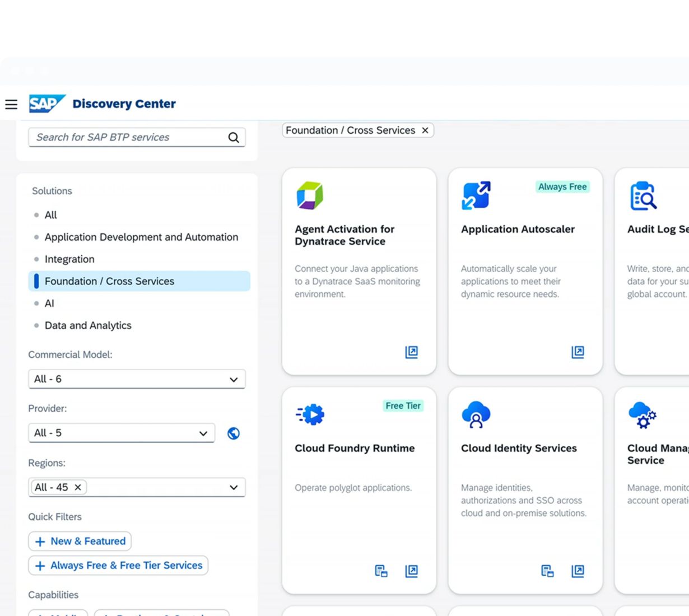Screen dimensions: 689x616
Task: Click 'Operate polyglot applications.' description
Action: pyautogui.click(x=353, y=488)
